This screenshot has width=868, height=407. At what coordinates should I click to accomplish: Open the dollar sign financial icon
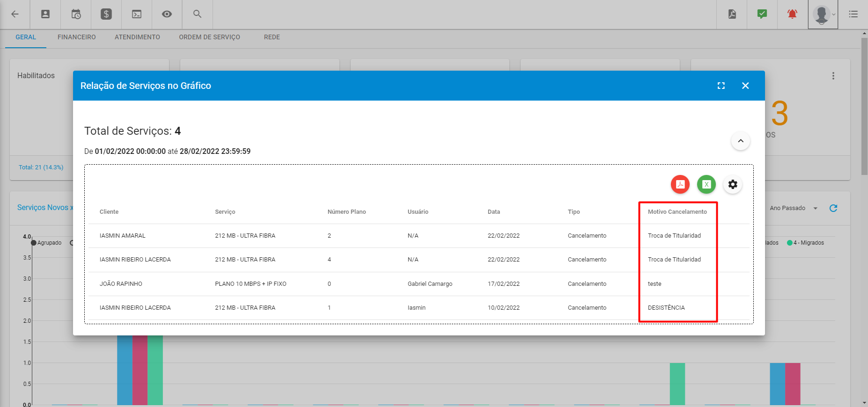pyautogui.click(x=106, y=14)
